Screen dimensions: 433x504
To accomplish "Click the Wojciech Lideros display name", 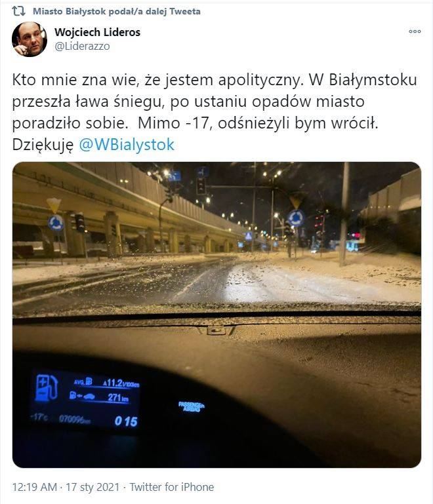I will point(97,32).
